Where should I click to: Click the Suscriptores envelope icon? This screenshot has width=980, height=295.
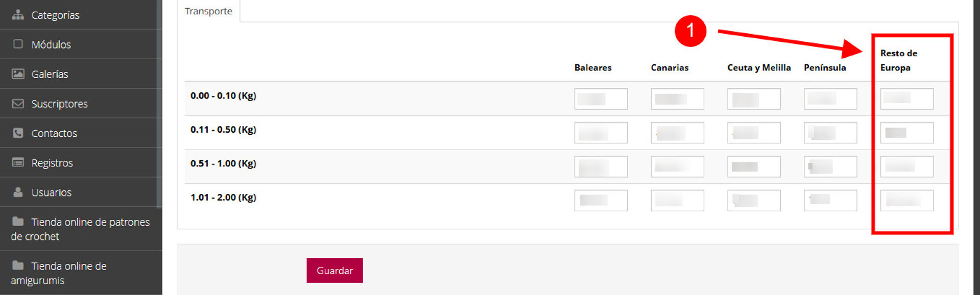pos(18,104)
